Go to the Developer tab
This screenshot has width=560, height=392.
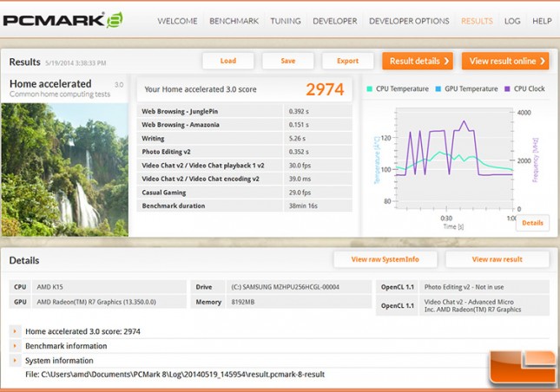click(334, 21)
